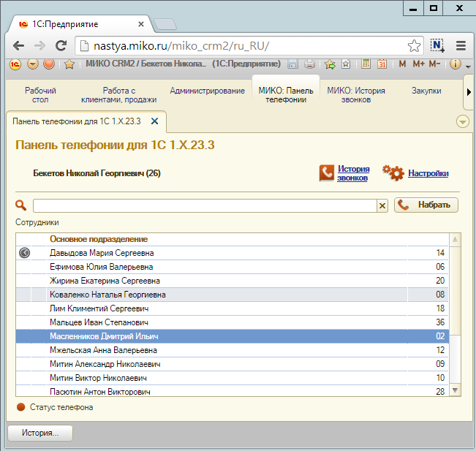Open the Администрирование section
The width and height of the screenshot is (476, 451).
coord(207,91)
